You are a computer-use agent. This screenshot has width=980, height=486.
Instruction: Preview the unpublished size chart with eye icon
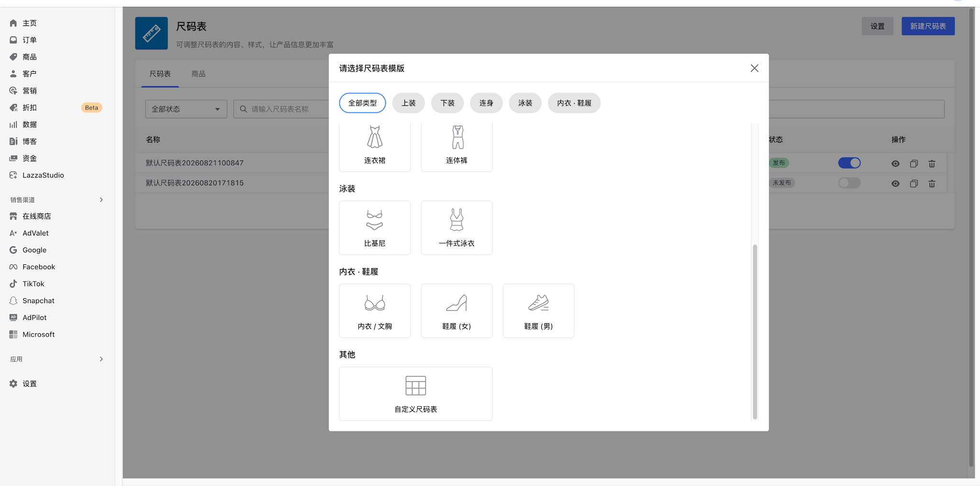tap(895, 183)
